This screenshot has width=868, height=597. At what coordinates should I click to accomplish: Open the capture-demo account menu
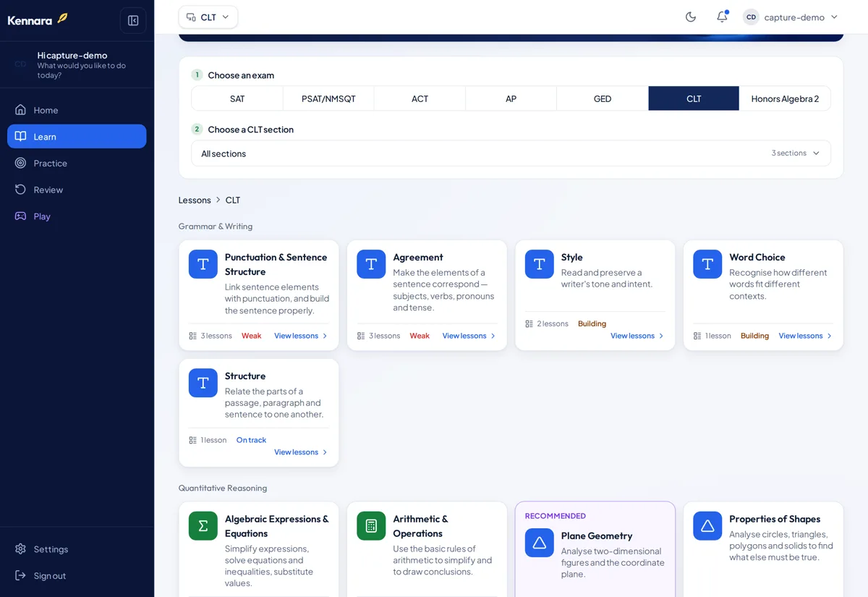pos(791,17)
